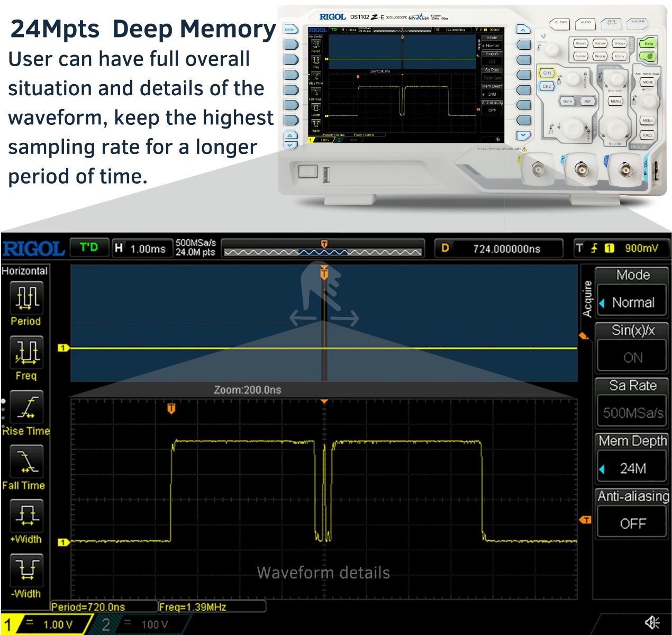Click the 500MSa/s 24.0M pts readout
Screen dimensions: 672x635
tap(195, 247)
